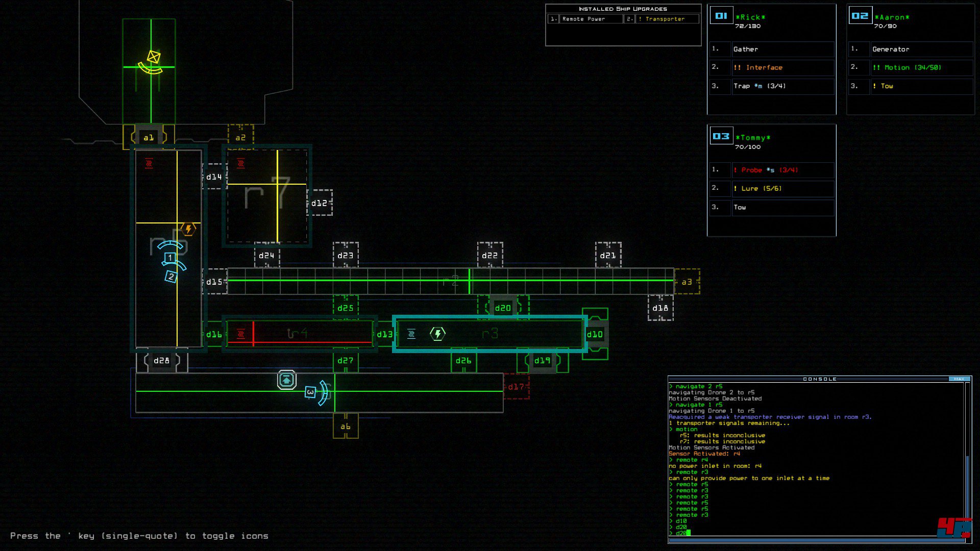Viewport: 980px width, 551px height.
Task: Click the red hazard icon in r4
Action: [x=240, y=334]
